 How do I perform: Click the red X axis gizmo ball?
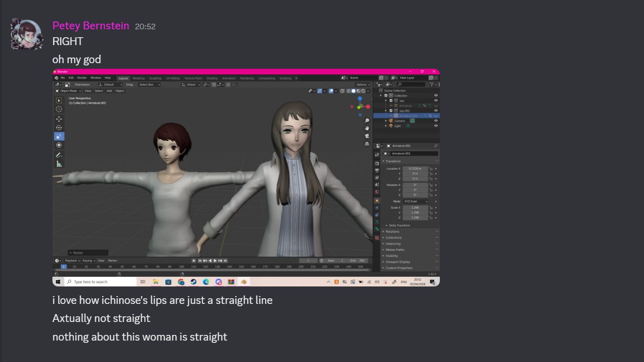368,107
